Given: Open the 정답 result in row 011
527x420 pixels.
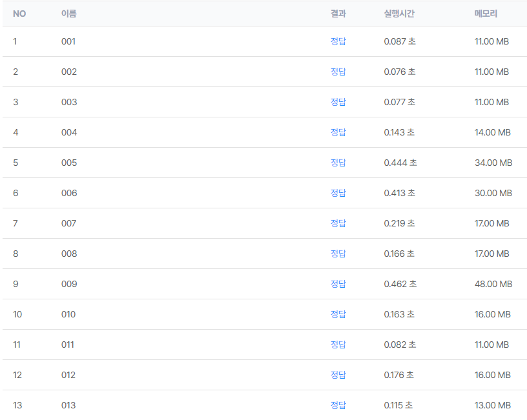Looking at the screenshot, I should tap(338, 345).
